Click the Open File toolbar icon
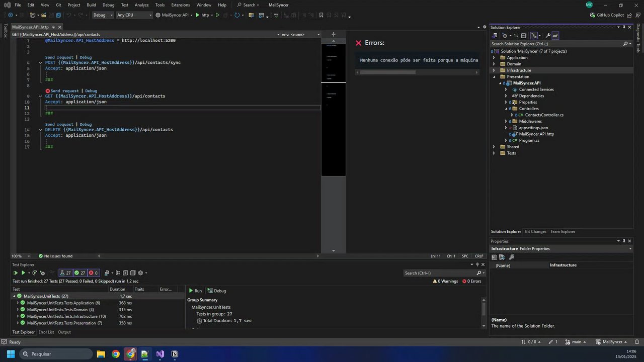The width and height of the screenshot is (644, 362). [44, 15]
